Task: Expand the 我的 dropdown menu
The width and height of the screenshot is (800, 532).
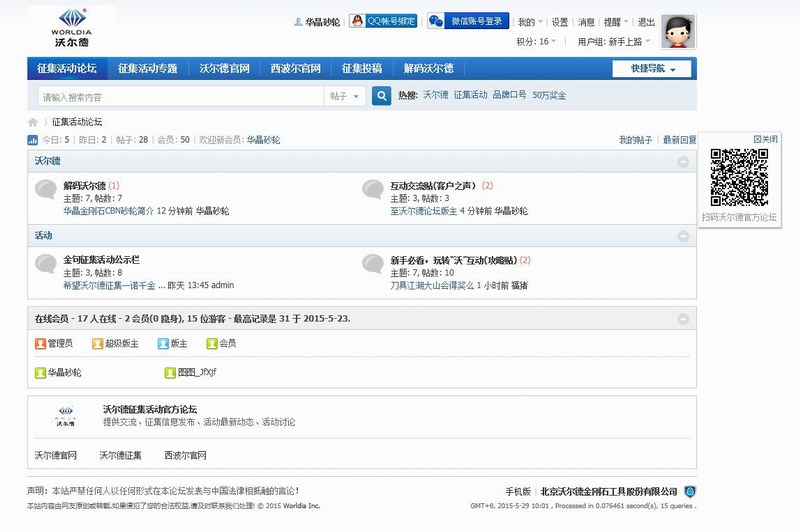Action: (530, 22)
